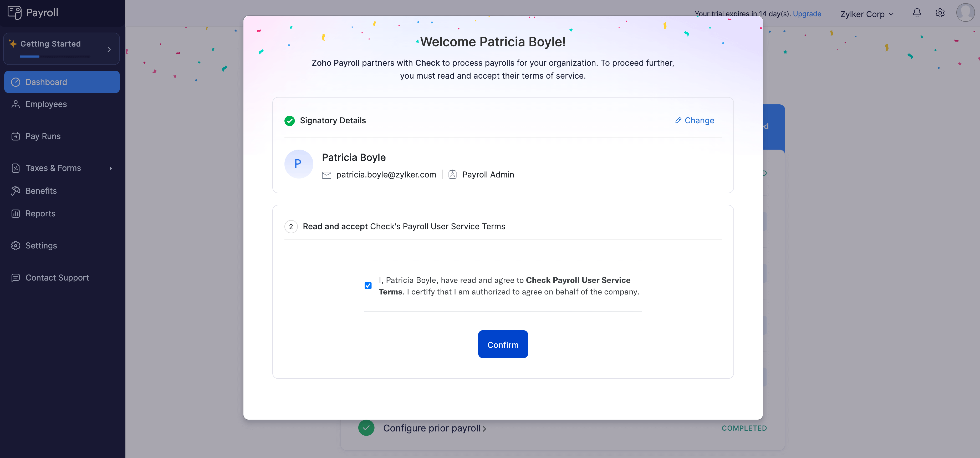Click the Pay Runs sidebar icon

(16, 136)
